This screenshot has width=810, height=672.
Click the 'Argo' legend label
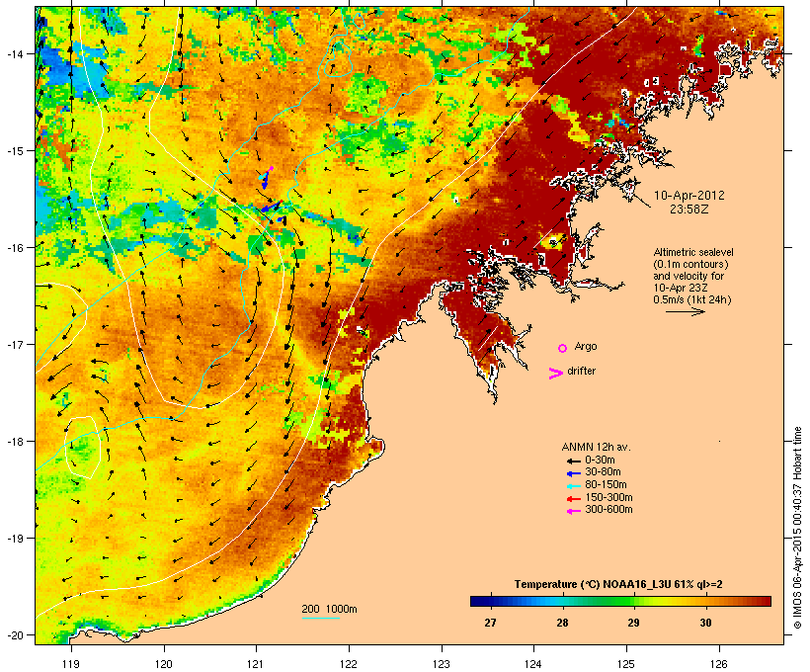click(x=586, y=346)
